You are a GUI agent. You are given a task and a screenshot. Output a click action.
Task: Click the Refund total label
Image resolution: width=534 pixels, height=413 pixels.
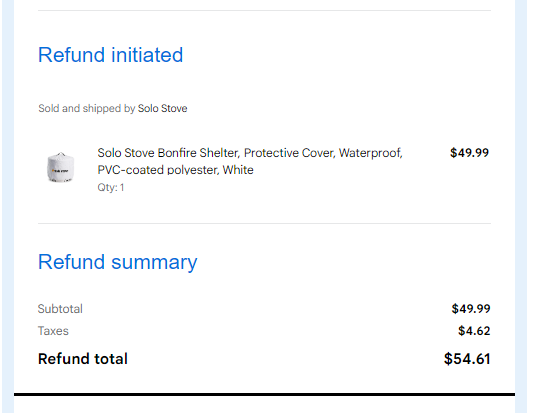coord(83,359)
